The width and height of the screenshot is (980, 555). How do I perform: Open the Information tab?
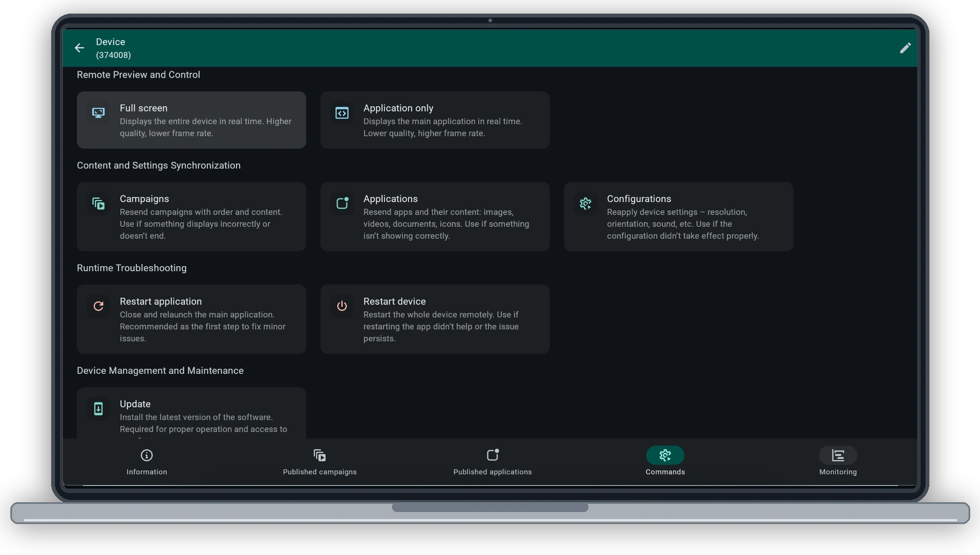point(147,462)
